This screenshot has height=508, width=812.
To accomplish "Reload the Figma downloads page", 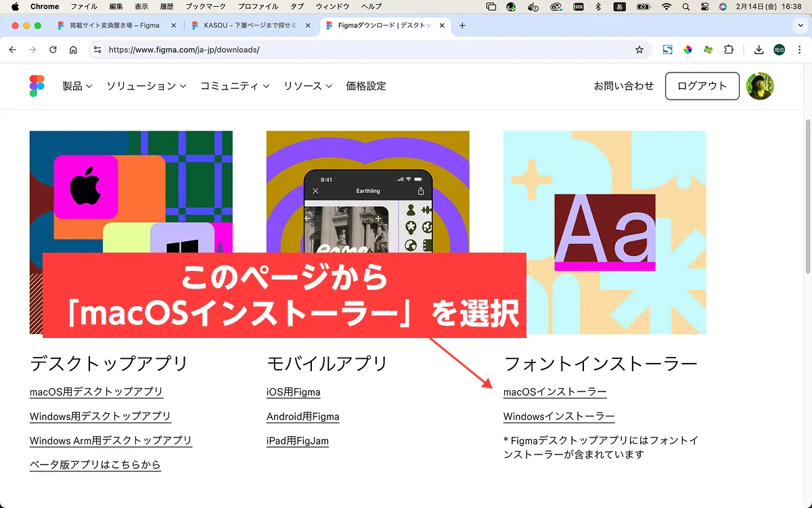I will point(53,49).
